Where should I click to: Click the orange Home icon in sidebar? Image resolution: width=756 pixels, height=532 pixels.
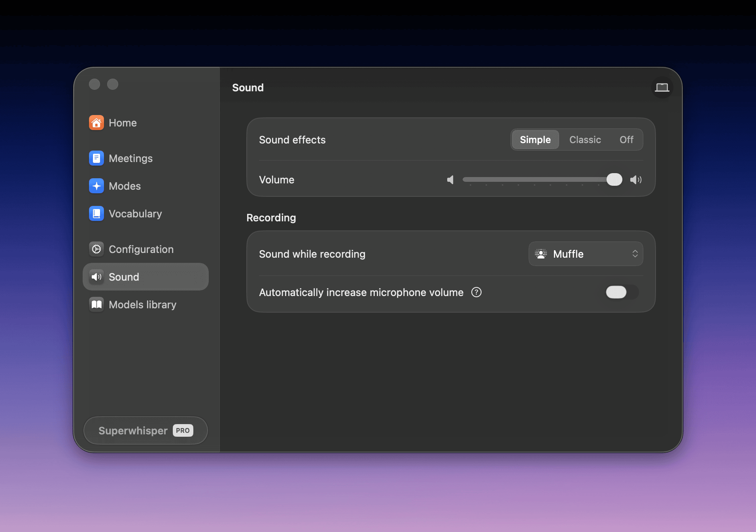click(96, 123)
